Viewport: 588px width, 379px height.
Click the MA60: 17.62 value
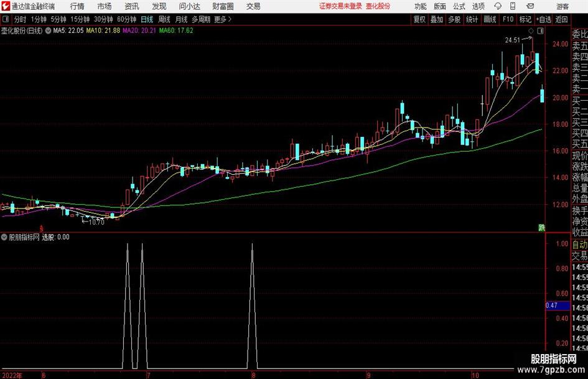(176, 30)
